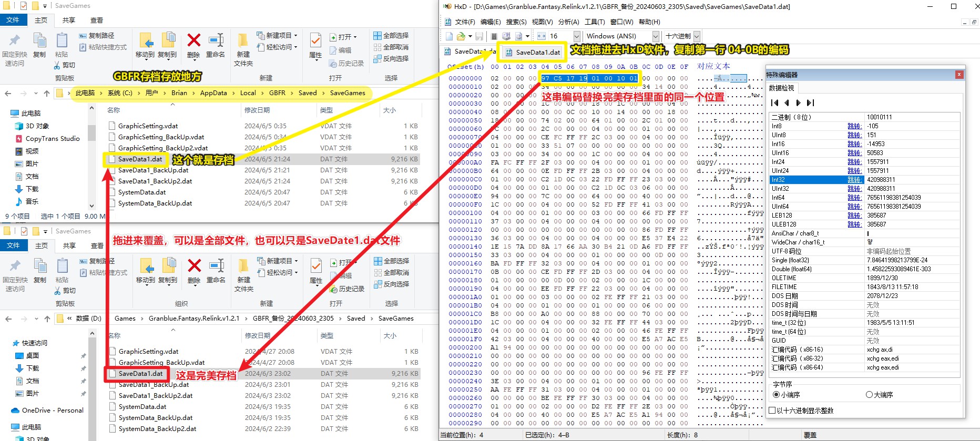
Task: Toggle checkmark icon in bottom Explorer title bar
Action: 24,231
